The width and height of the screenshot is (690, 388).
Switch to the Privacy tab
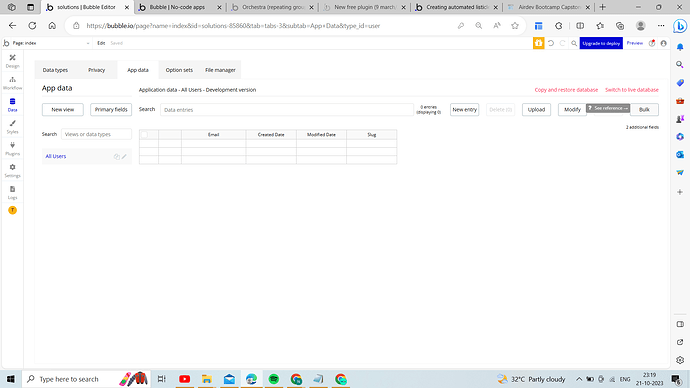(96, 70)
